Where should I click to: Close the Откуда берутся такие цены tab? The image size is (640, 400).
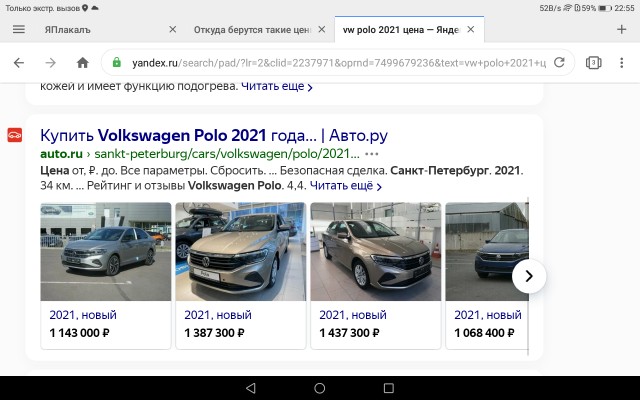click(322, 29)
